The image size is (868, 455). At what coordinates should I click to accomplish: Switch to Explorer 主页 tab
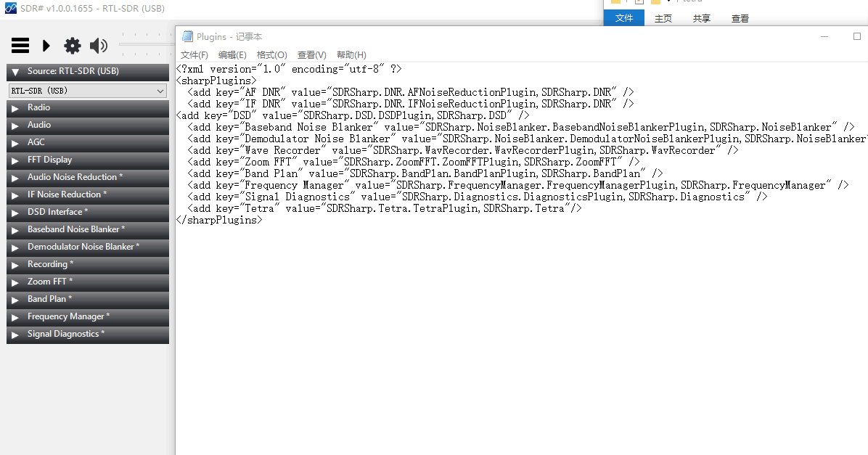(x=663, y=18)
